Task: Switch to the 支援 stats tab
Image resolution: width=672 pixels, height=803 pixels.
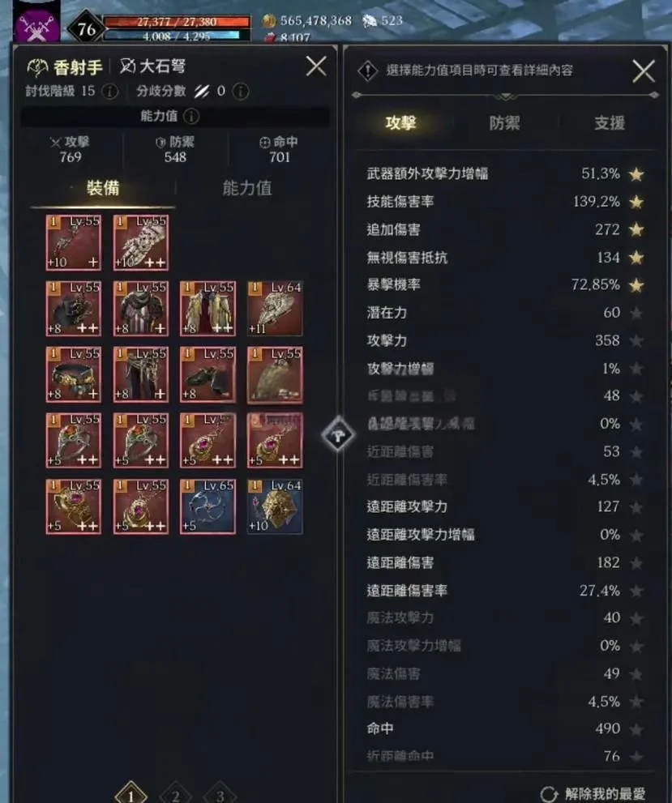Action: pos(610,123)
